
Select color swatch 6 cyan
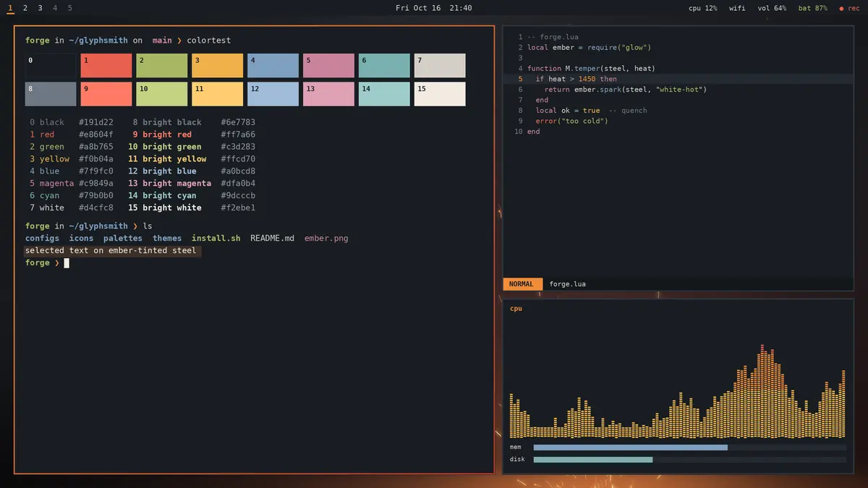coord(385,66)
